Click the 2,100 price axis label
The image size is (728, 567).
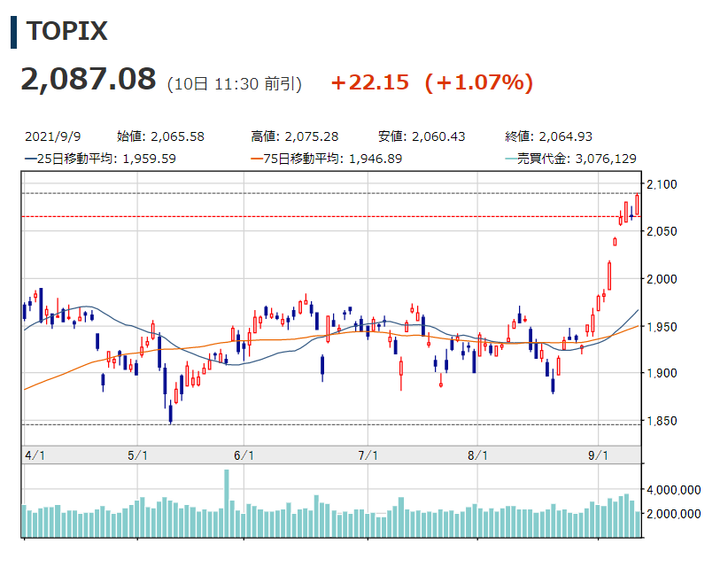[x=662, y=184]
